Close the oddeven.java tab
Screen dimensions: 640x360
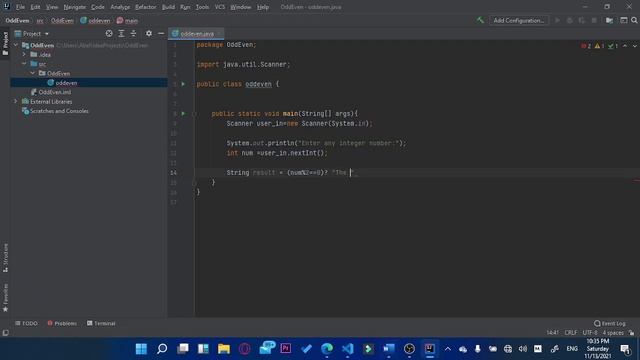220,33
